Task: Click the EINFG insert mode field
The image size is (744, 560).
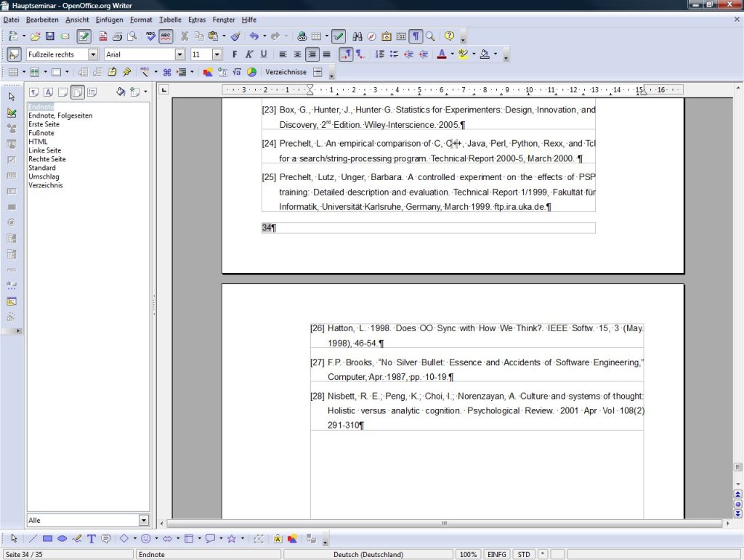Action: coord(496,554)
